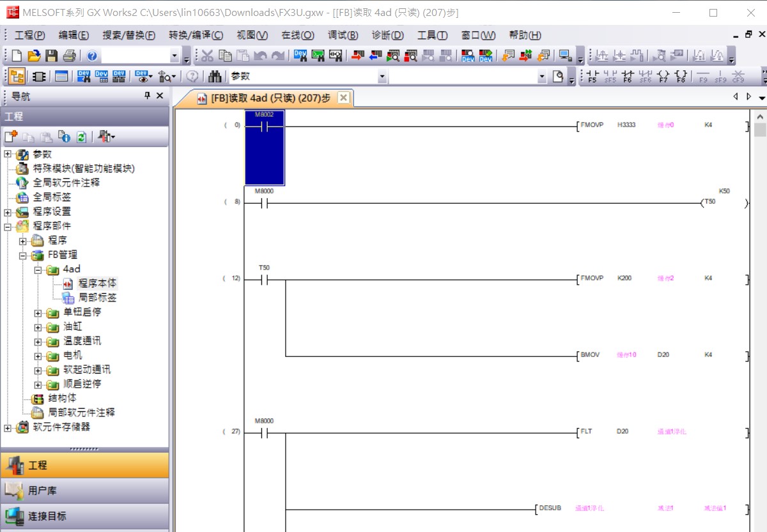The width and height of the screenshot is (767, 532).
Task: Toggle the navigation pane view button
Action: pos(17,77)
